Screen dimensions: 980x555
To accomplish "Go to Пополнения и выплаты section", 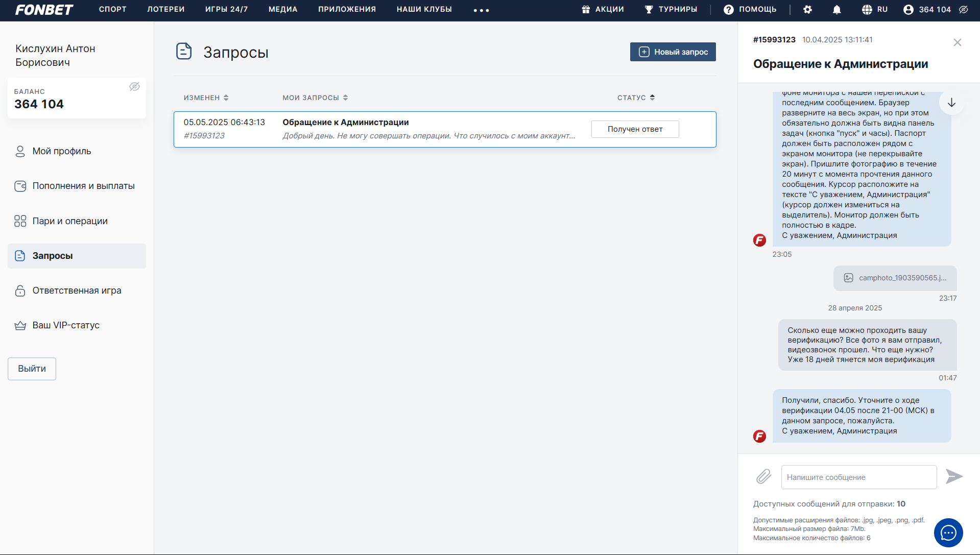I will (83, 186).
